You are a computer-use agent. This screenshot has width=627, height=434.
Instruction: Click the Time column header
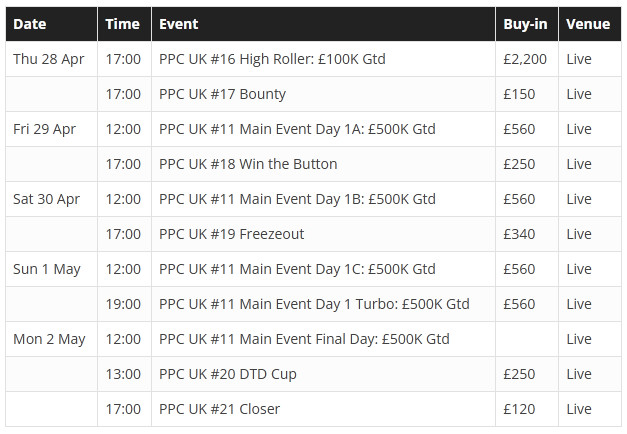coord(124,24)
